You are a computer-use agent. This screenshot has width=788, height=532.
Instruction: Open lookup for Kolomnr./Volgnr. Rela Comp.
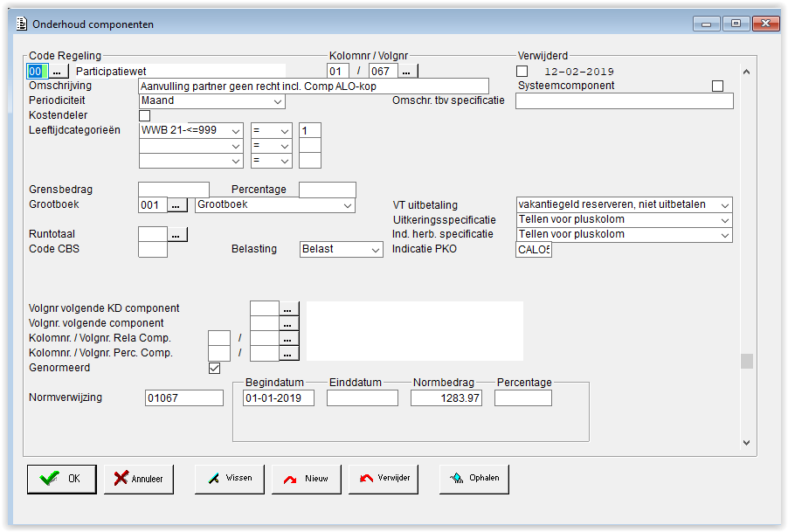[x=288, y=339]
